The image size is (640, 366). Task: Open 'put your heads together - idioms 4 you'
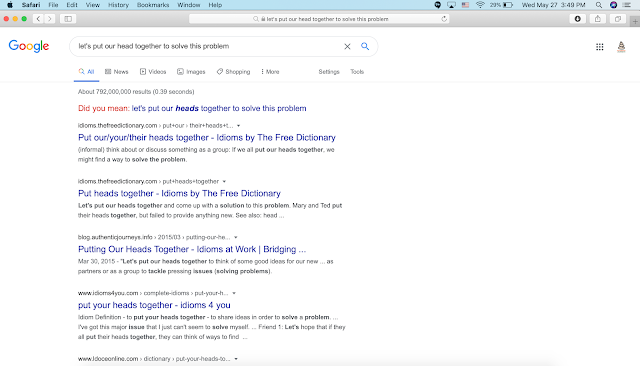[x=154, y=305]
